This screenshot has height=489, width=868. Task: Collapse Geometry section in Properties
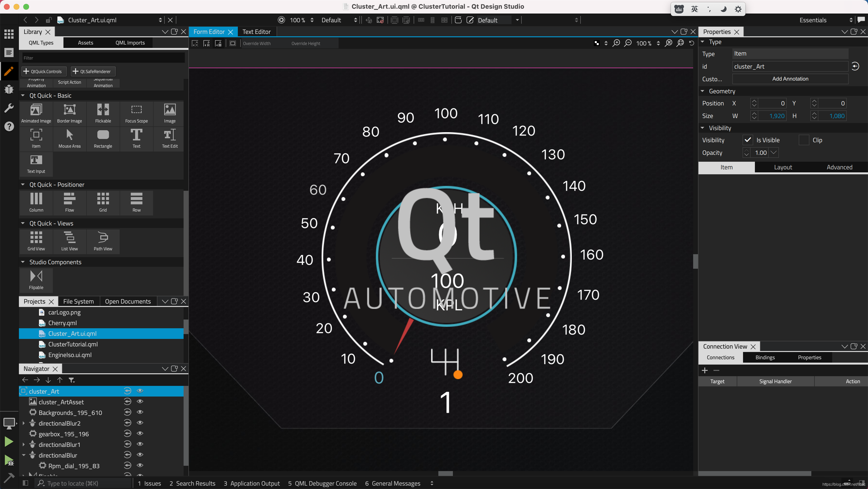(x=703, y=91)
